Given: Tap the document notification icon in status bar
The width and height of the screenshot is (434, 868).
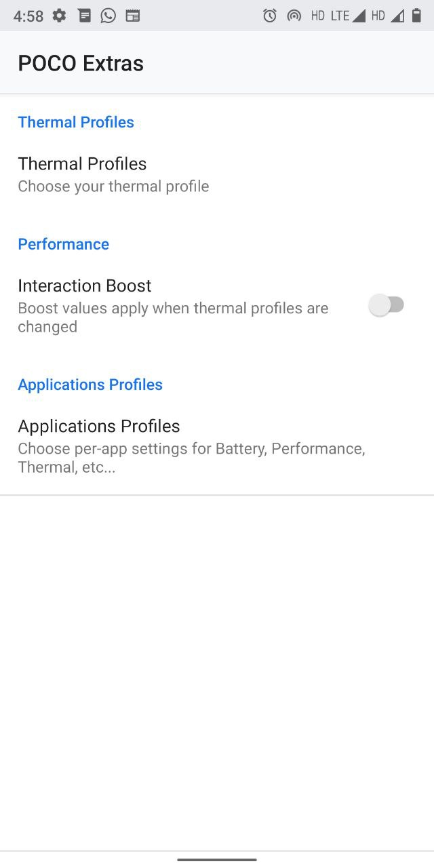Looking at the screenshot, I should coord(84,16).
